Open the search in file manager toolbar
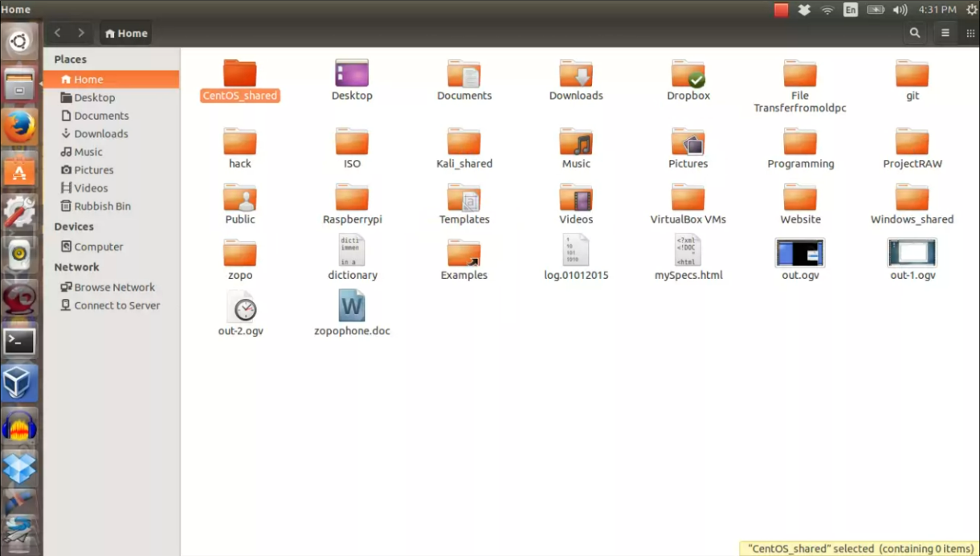Image resolution: width=980 pixels, height=556 pixels. [915, 33]
